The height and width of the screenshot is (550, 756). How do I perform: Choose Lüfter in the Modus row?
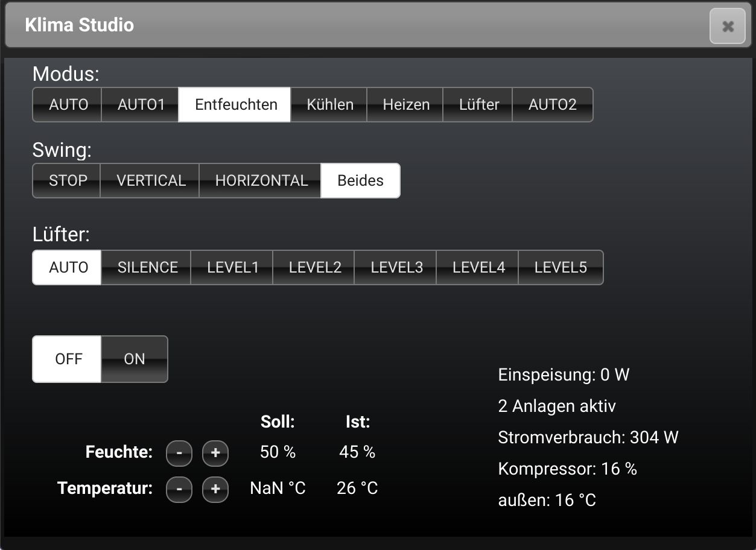478,104
